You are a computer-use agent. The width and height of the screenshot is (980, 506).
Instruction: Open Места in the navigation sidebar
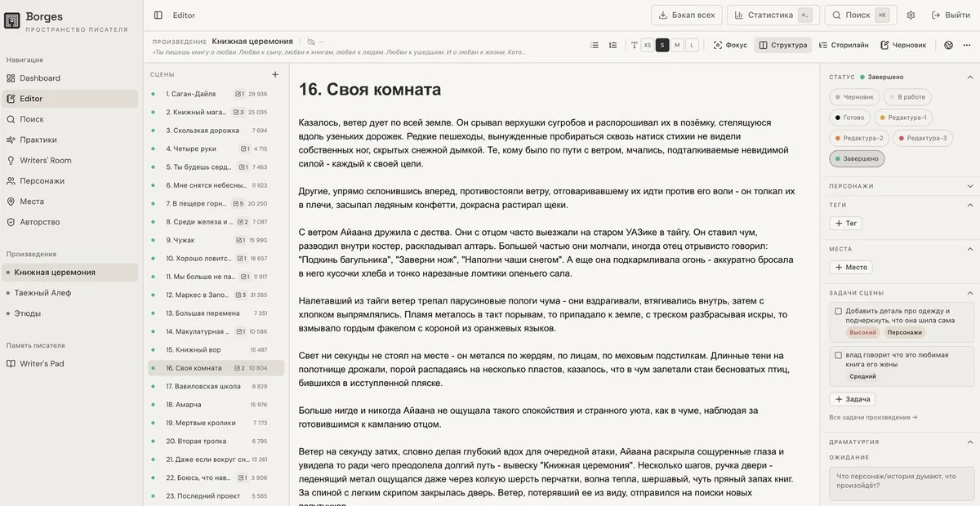pyautogui.click(x=69, y=201)
